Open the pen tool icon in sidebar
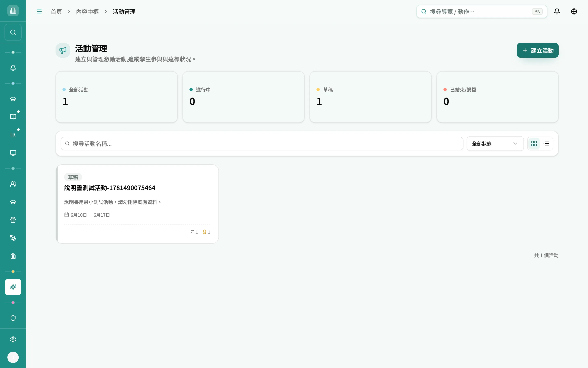Image resolution: width=588 pixels, height=368 pixels. (x=13, y=238)
